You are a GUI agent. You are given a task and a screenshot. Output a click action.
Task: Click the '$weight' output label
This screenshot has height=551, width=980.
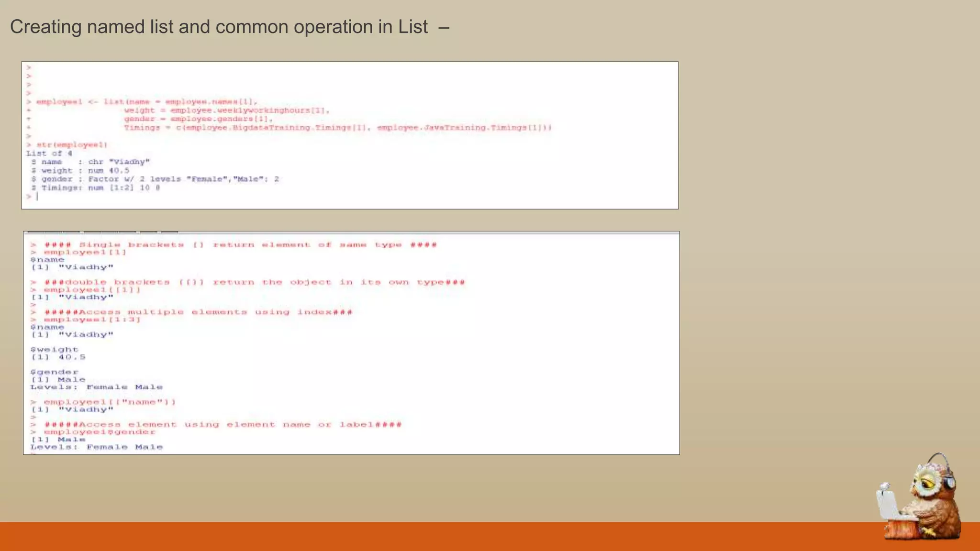[54, 350]
